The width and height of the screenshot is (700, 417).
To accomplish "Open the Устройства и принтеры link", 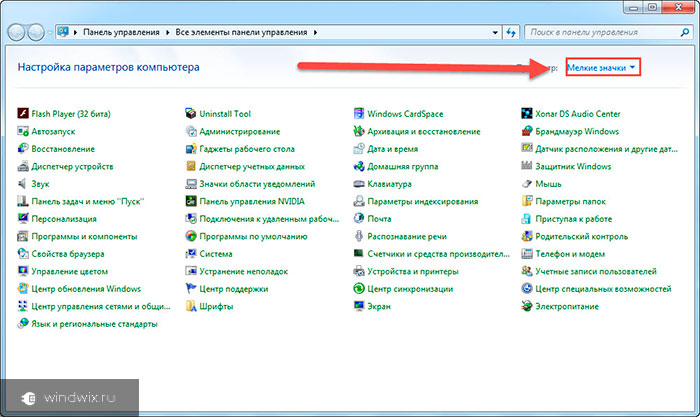I will point(413,271).
